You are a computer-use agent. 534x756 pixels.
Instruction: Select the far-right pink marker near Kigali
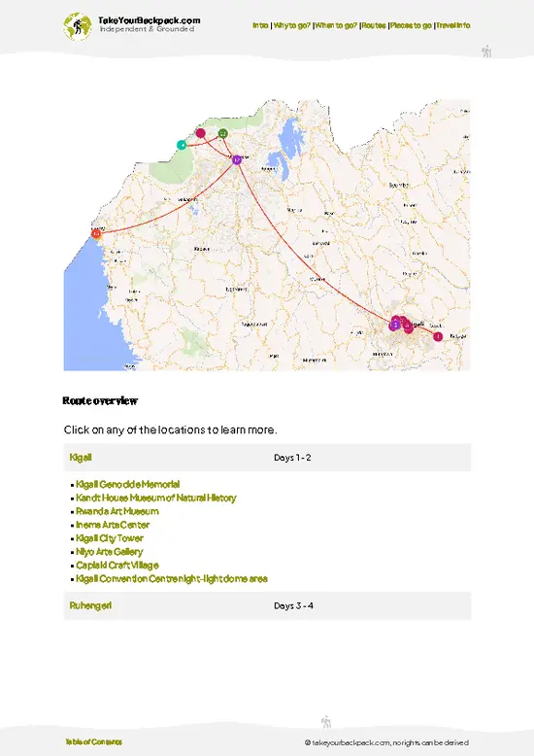click(438, 336)
